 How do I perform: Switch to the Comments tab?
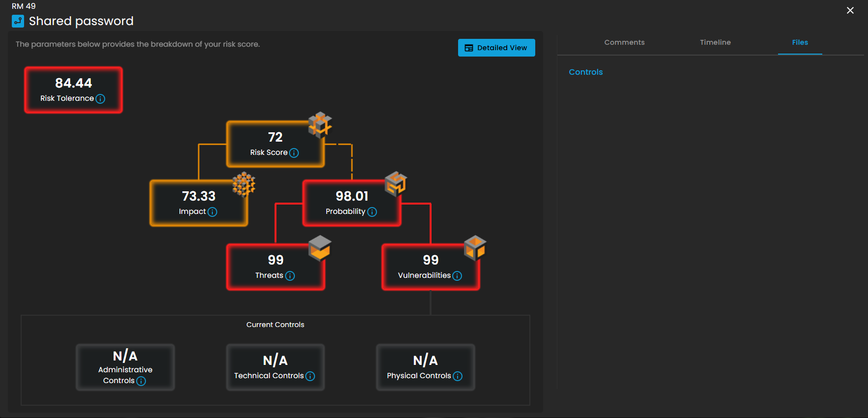pyautogui.click(x=624, y=42)
